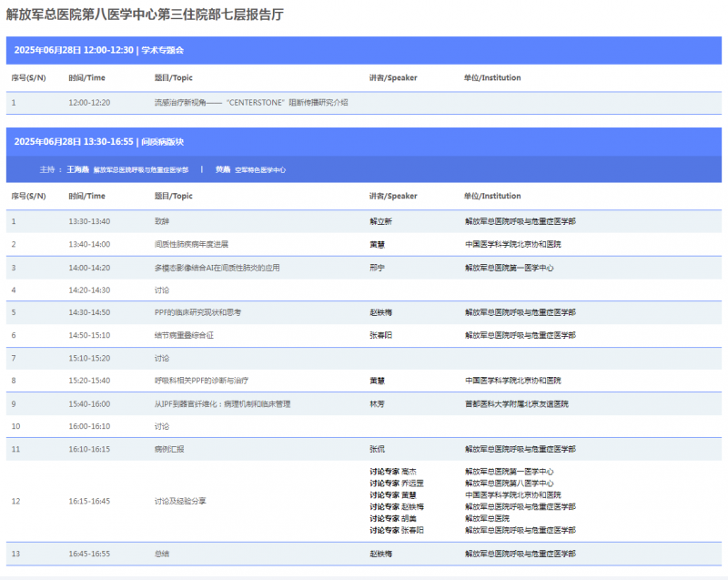
Task: Click the 15:20-15:40 time cell
Action: point(89,381)
